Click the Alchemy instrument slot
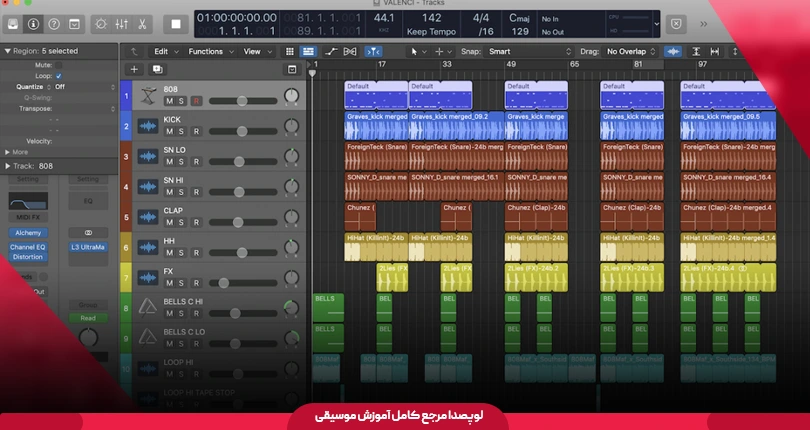Screen dimensions: 810x430 [28, 233]
